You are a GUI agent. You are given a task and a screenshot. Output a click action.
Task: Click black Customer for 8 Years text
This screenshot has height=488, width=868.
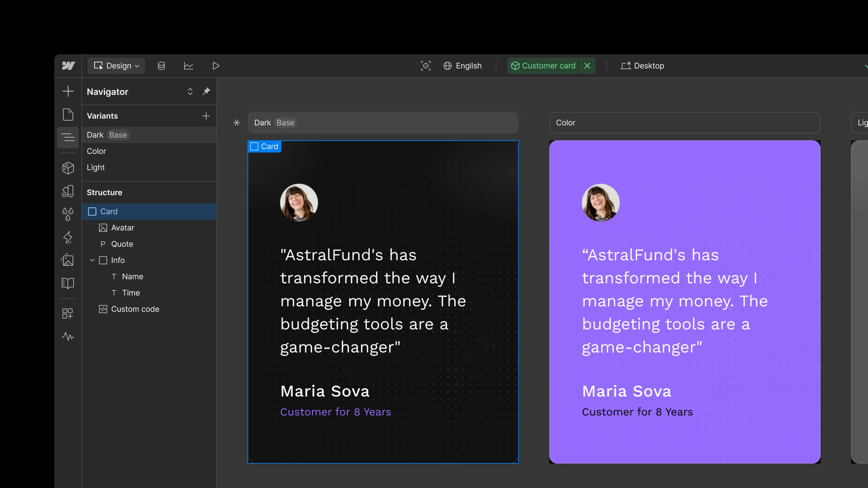click(637, 412)
